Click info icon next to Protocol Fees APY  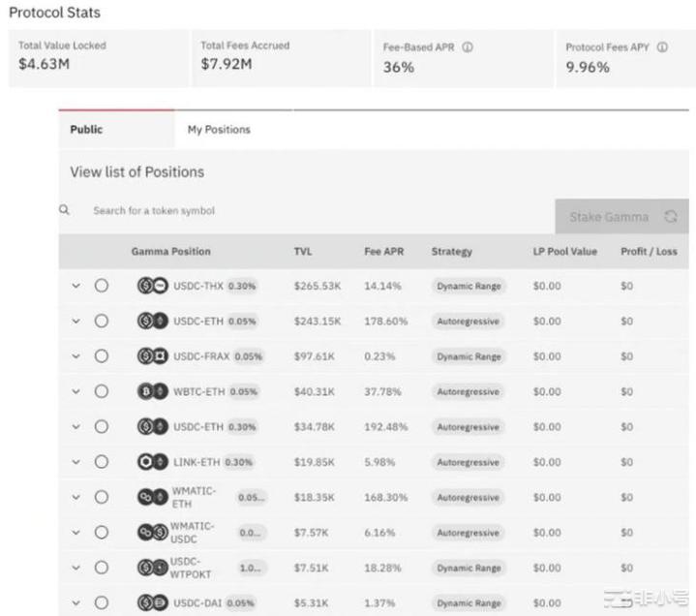tap(662, 46)
